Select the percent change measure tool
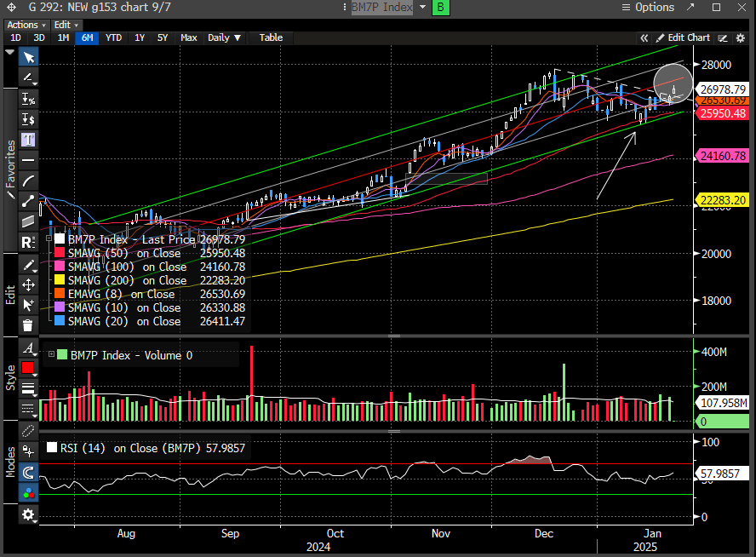 pos(28,100)
